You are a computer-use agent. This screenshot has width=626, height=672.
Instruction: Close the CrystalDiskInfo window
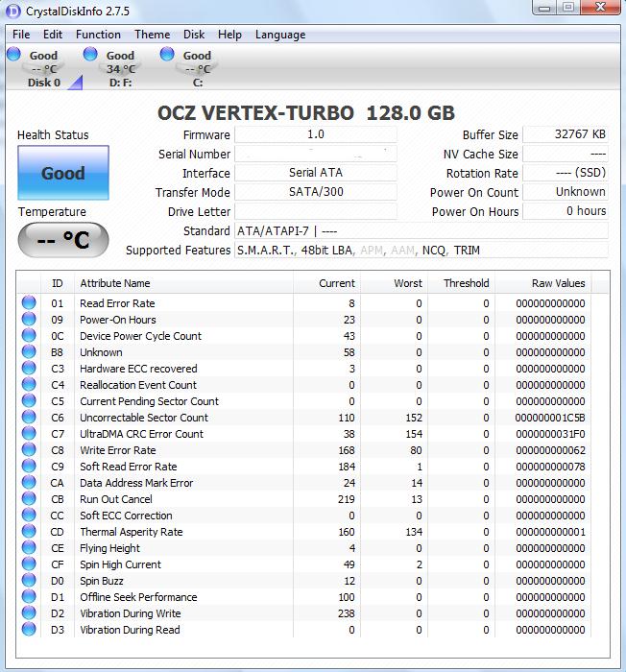tap(600, 8)
